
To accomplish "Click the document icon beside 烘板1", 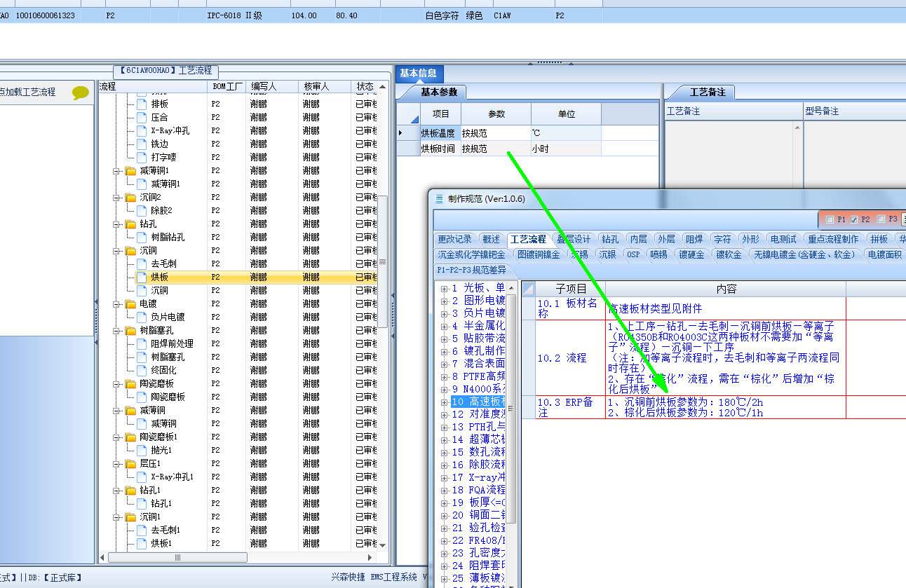I will point(142,543).
